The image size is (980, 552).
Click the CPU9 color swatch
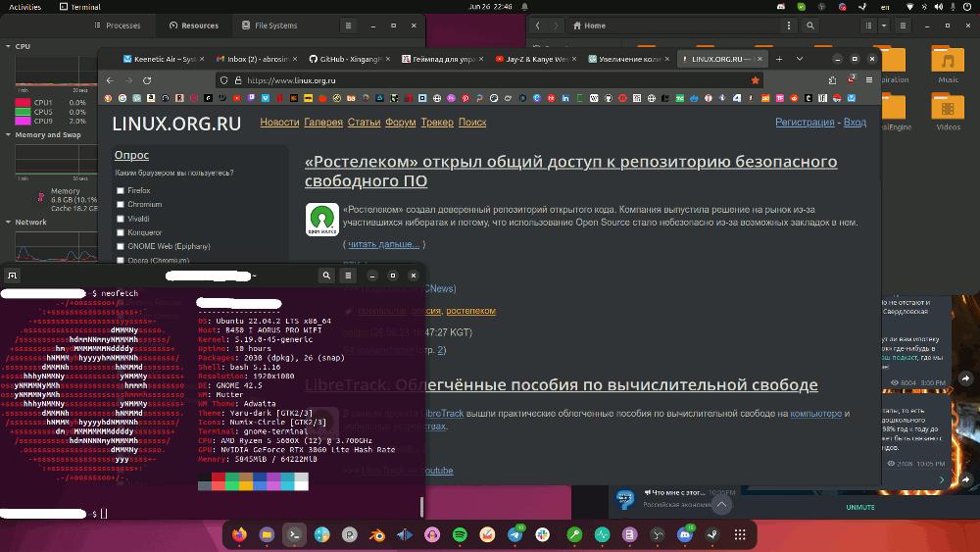point(23,121)
